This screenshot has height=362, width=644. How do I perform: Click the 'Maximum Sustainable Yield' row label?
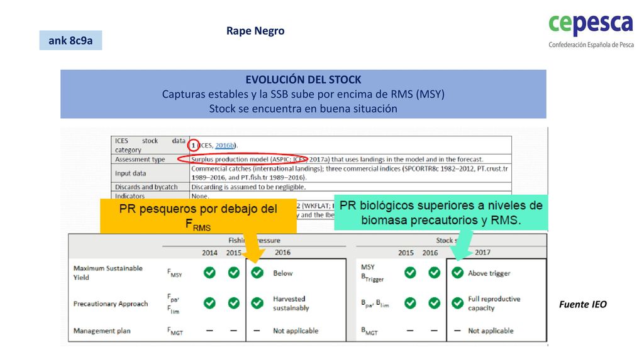point(108,273)
